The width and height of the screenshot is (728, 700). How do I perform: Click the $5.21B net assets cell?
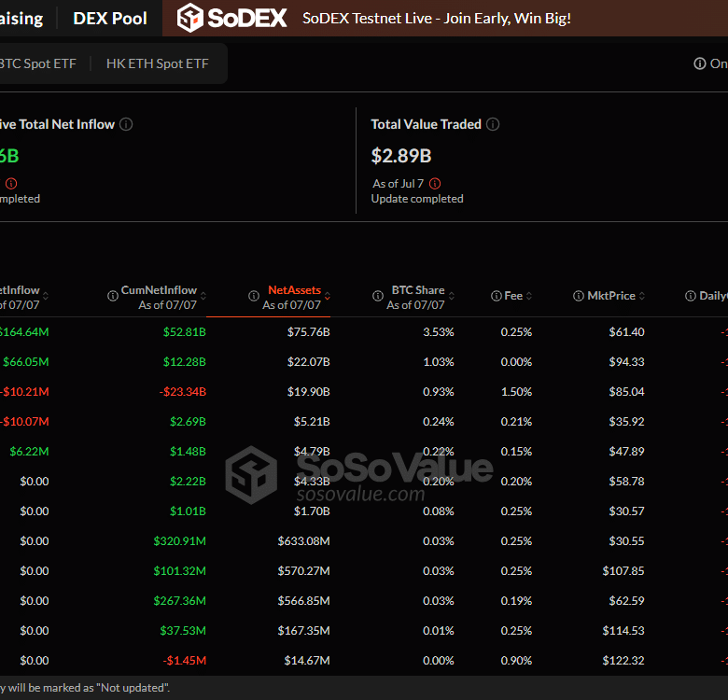(312, 422)
